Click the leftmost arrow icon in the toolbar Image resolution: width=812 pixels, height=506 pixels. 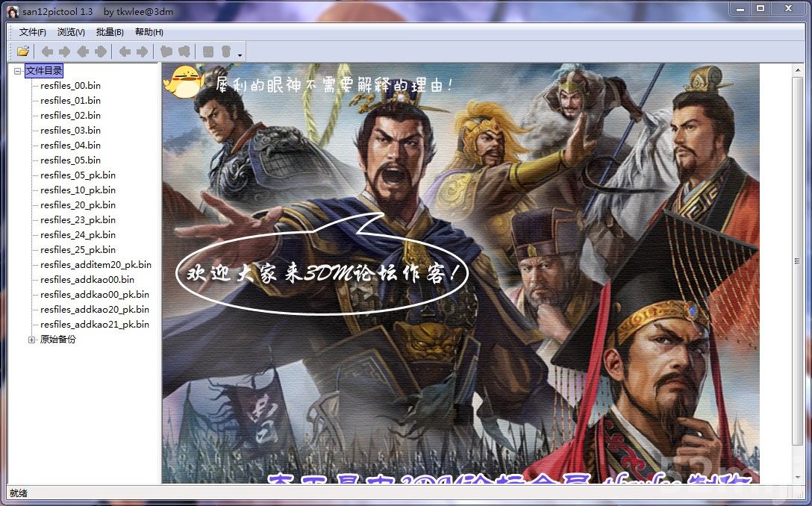[x=47, y=51]
